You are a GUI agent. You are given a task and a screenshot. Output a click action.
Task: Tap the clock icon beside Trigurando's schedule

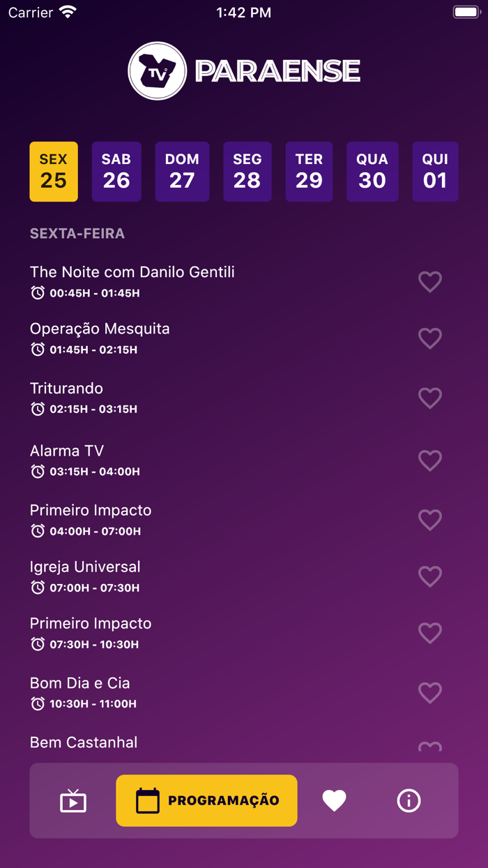(x=36, y=410)
